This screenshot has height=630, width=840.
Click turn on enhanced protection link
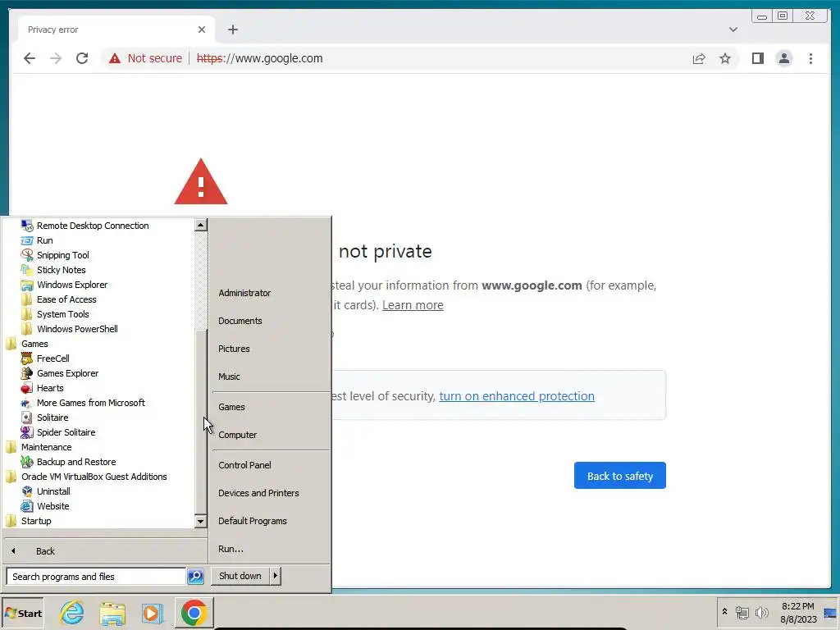pos(517,396)
